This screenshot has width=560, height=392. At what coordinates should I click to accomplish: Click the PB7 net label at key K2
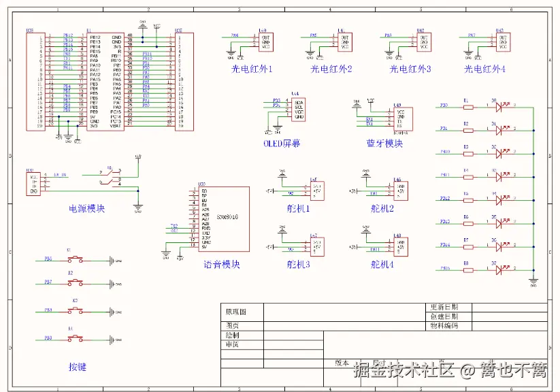click(x=48, y=282)
